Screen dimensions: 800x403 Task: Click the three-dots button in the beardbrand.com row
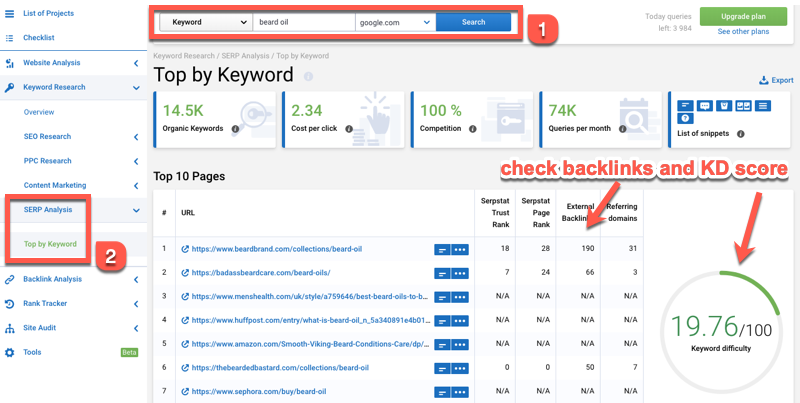coord(460,249)
